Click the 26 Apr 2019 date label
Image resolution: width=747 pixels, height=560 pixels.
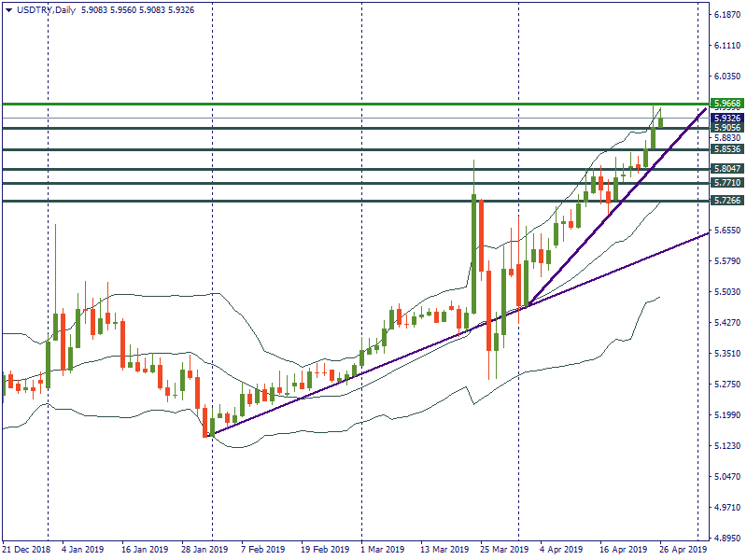(x=684, y=550)
